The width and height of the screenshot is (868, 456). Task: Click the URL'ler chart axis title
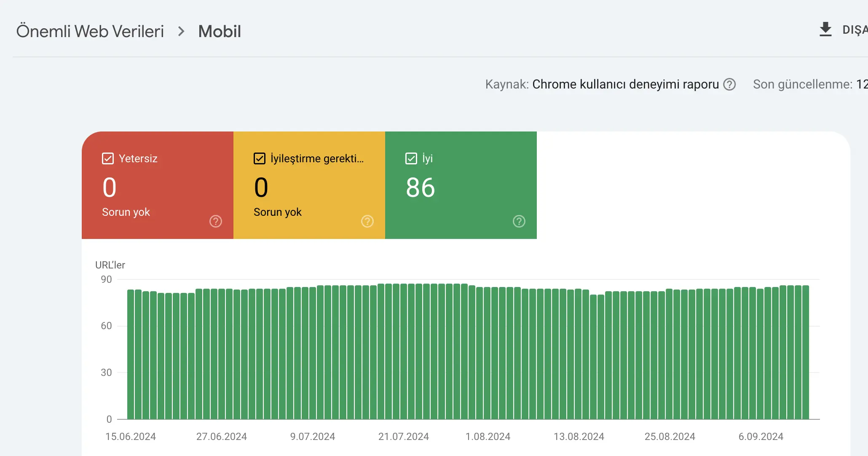pyautogui.click(x=110, y=265)
